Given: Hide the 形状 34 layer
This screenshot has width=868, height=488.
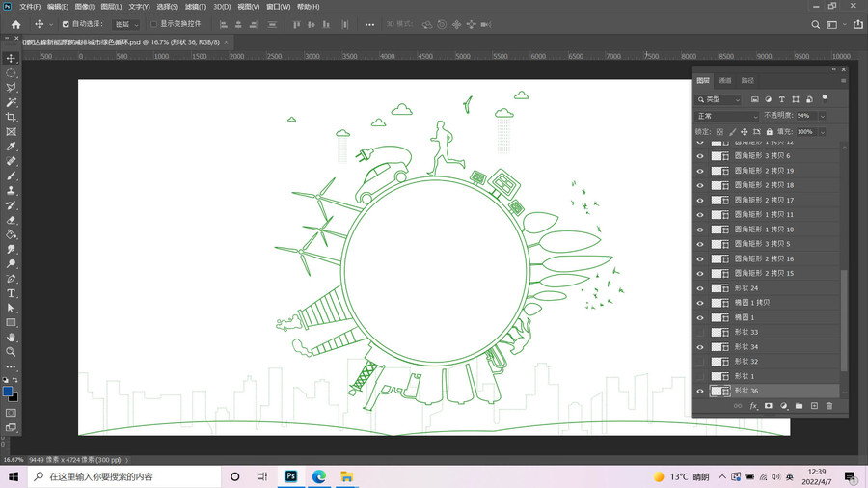Looking at the screenshot, I should pos(700,347).
